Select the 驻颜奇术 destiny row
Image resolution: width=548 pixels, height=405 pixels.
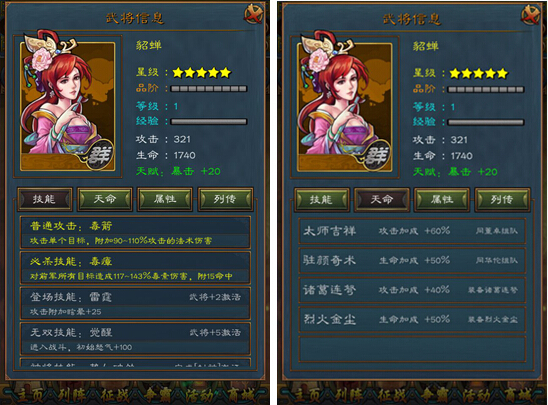point(412,260)
